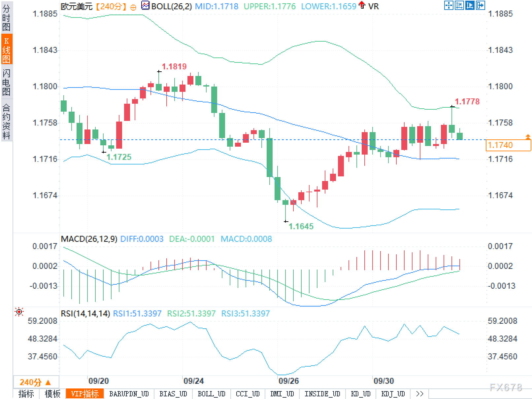The width and height of the screenshot is (532, 399).
Task: Click the rightmost arrow-exit toolbar icon
Action: point(480,5)
